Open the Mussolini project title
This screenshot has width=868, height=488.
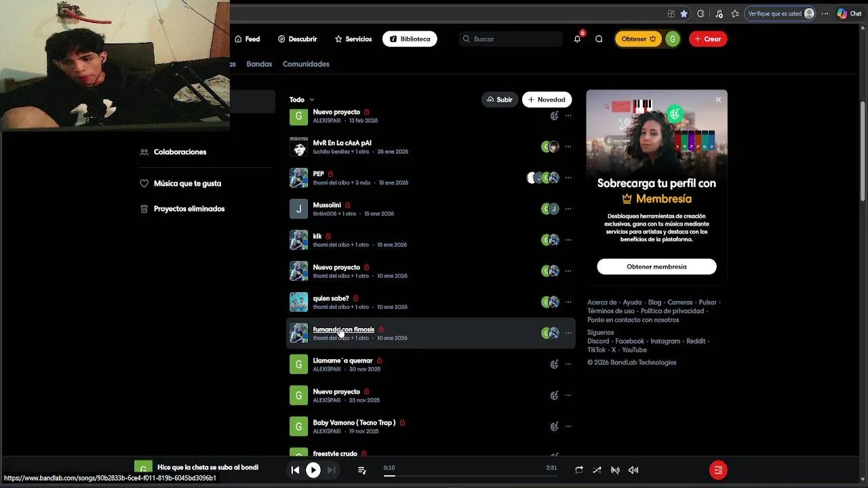[327, 205]
